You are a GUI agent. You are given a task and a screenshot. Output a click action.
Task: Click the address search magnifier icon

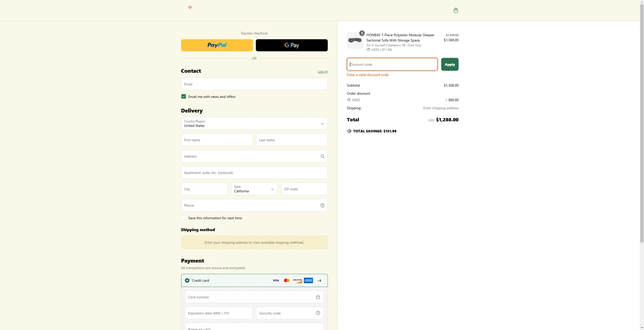[x=322, y=156]
